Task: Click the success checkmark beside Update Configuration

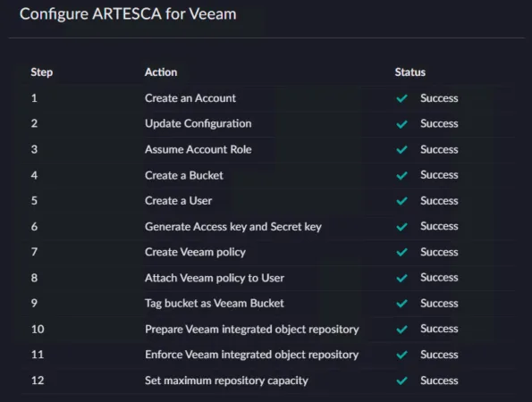Action: coord(402,124)
